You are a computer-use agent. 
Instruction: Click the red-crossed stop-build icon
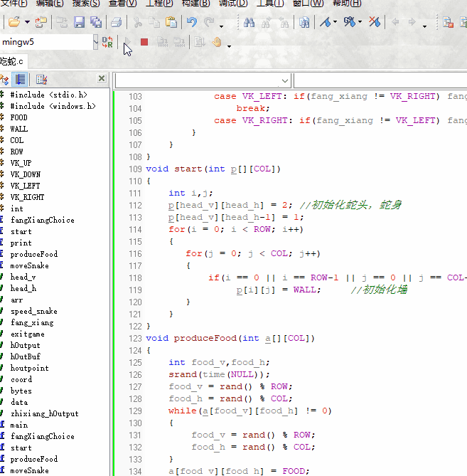tap(375, 22)
